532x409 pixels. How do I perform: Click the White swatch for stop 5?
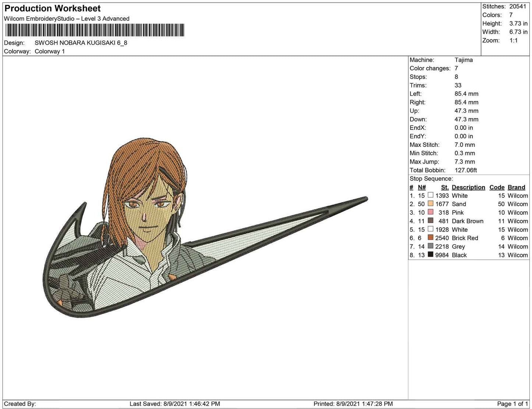click(430, 230)
